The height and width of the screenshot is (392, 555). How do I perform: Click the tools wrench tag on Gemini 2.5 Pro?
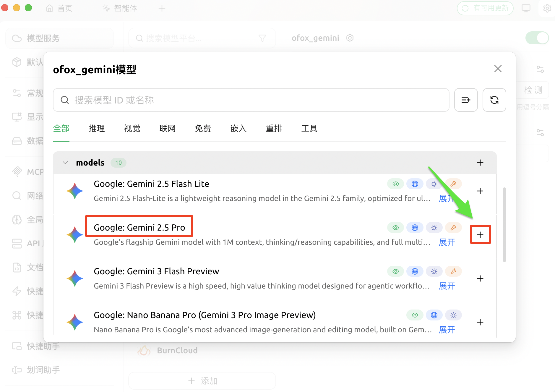453,228
